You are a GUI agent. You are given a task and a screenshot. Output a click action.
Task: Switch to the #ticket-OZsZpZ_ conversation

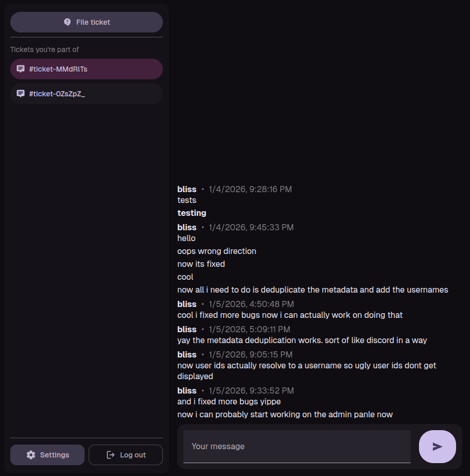(87, 94)
